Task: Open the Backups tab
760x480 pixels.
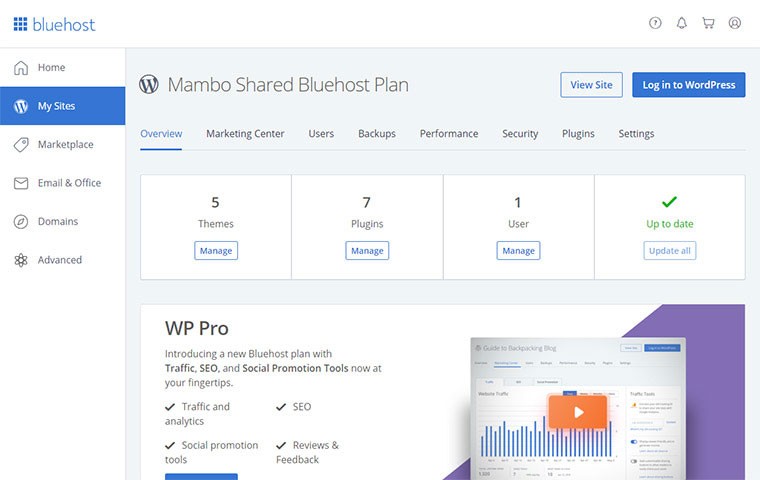Action: (377, 134)
